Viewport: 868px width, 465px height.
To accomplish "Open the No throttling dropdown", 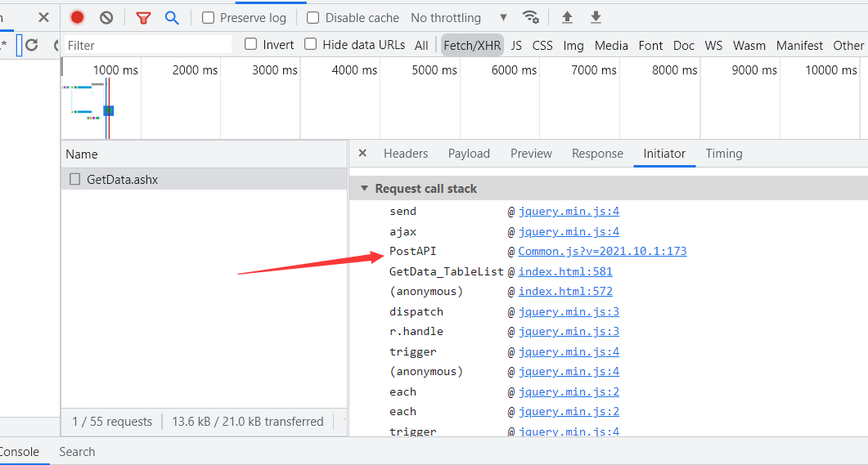I will point(459,18).
